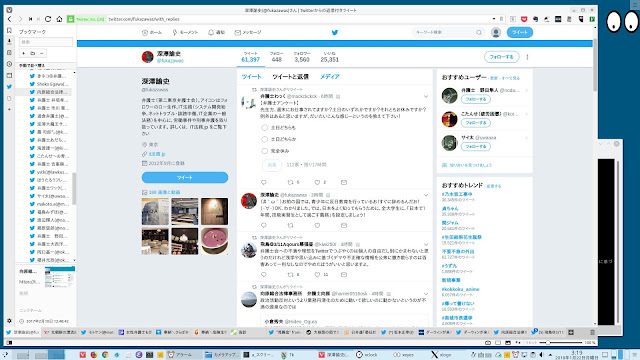This screenshot has height=360, width=640.
Task: Open the History panel icon
Action: [9, 64]
